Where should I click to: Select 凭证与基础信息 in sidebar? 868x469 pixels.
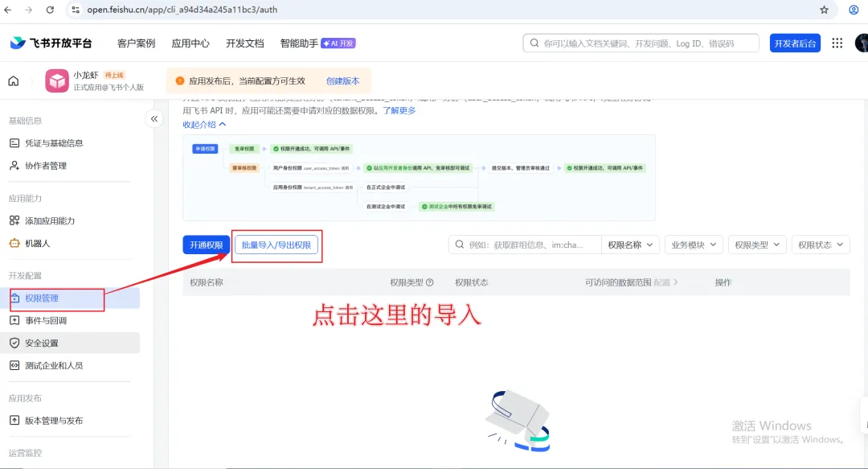click(x=54, y=143)
